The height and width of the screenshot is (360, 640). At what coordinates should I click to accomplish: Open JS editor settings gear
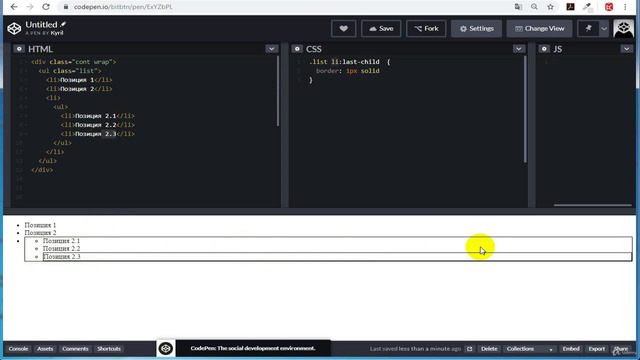[x=544, y=49]
